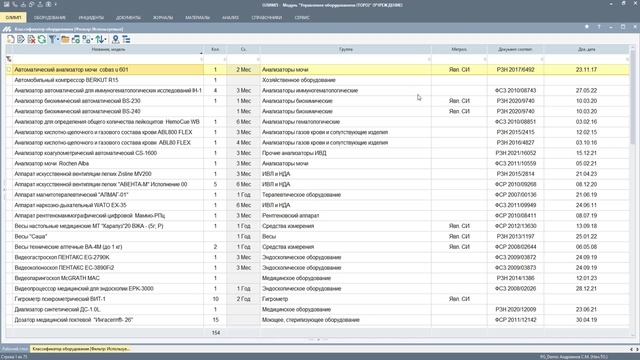Sort by the Группа column header
This screenshot has width=640, height=360.
coord(345,49)
